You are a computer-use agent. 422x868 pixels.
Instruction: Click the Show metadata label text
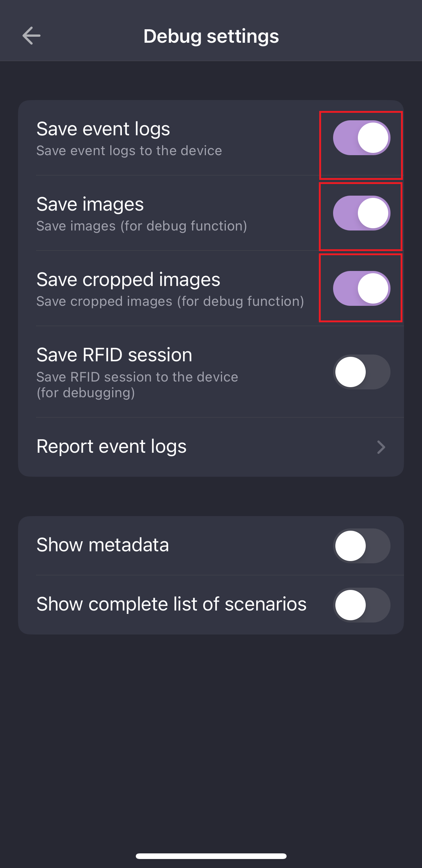(102, 545)
